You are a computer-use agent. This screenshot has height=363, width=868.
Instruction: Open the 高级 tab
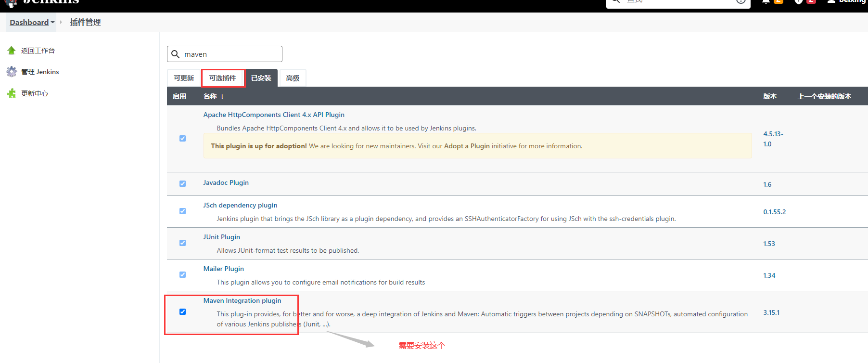point(293,78)
